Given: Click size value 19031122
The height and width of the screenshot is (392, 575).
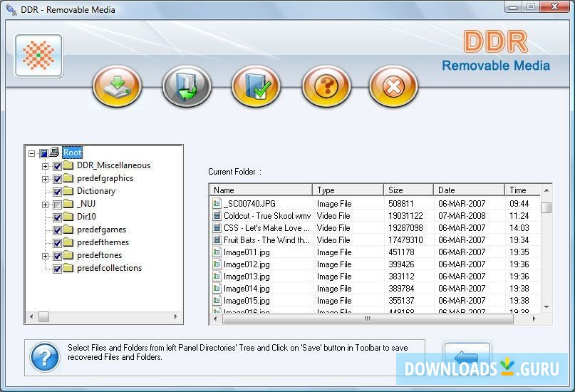Looking at the screenshot, I should tap(405, 216).
